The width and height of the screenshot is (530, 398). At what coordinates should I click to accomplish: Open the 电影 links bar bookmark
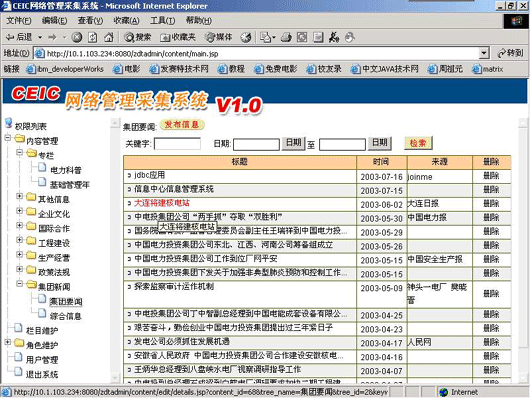127,69
